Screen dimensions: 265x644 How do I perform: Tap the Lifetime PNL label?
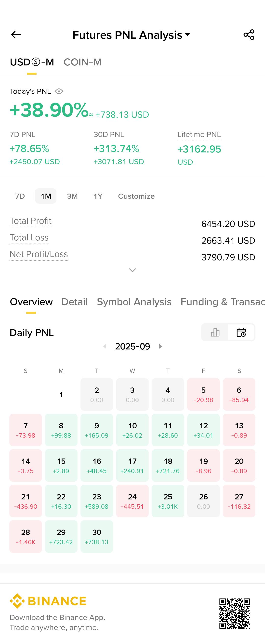click(199, 135)
